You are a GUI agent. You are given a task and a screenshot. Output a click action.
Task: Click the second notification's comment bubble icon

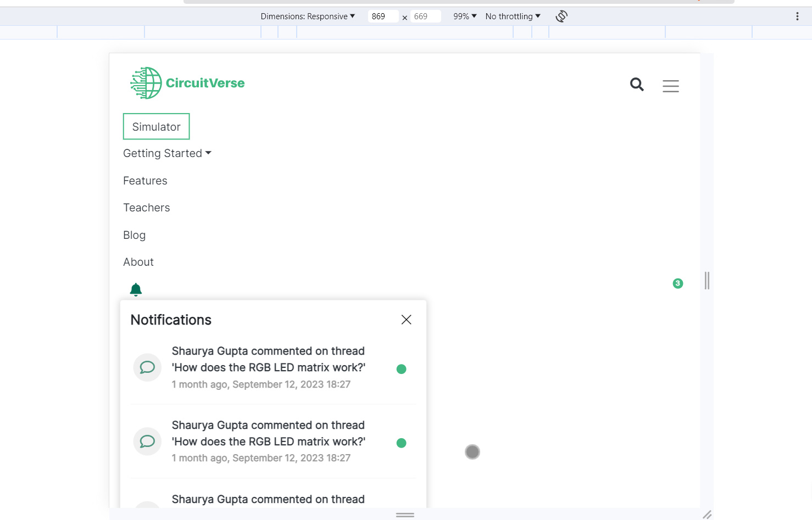click(147, 441)
